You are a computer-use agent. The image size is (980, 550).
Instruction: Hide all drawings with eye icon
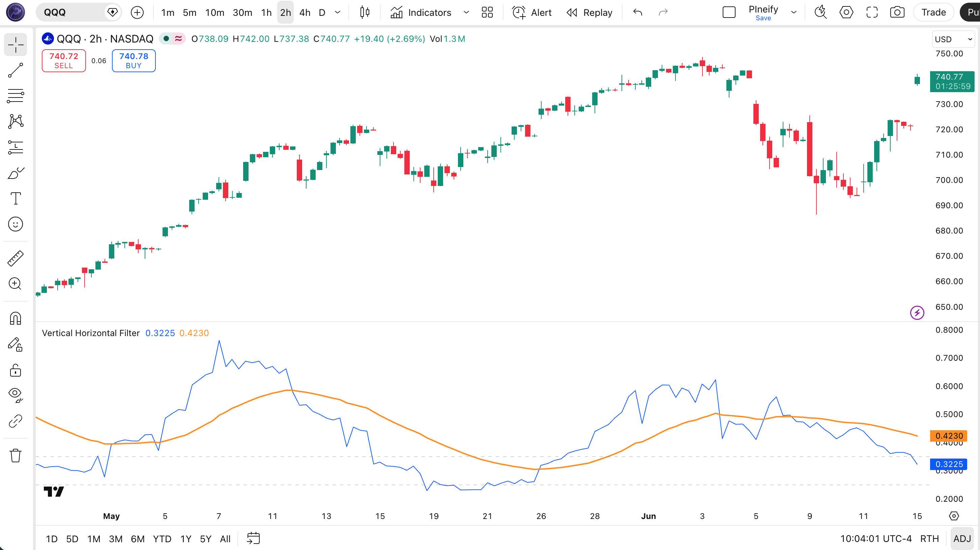coord(16,395)
